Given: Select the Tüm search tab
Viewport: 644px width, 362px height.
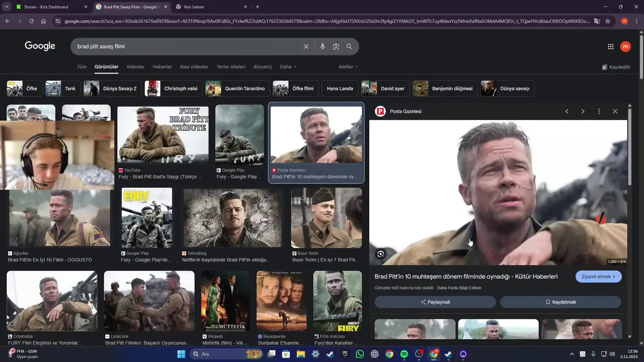Looking at the screenshot, I should click(x=82, y=67).
